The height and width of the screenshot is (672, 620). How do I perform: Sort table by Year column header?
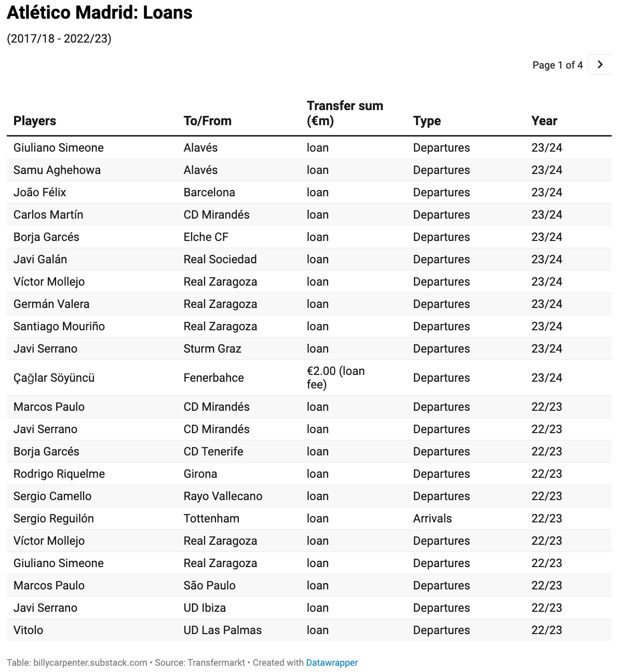544,120
